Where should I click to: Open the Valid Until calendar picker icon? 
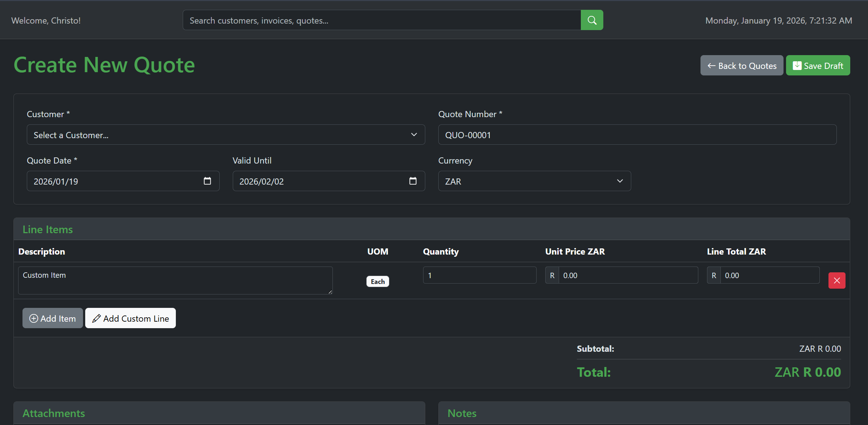pos(413,181)
